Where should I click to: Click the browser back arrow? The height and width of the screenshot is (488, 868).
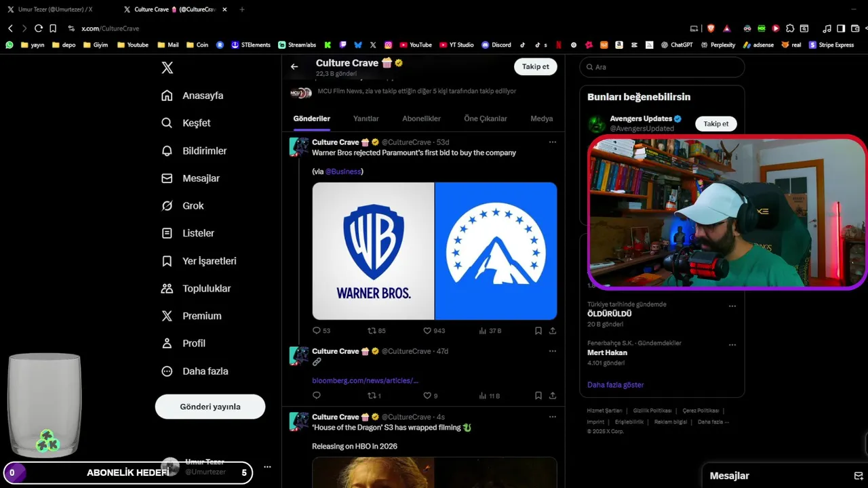click(x=10, y=28)
